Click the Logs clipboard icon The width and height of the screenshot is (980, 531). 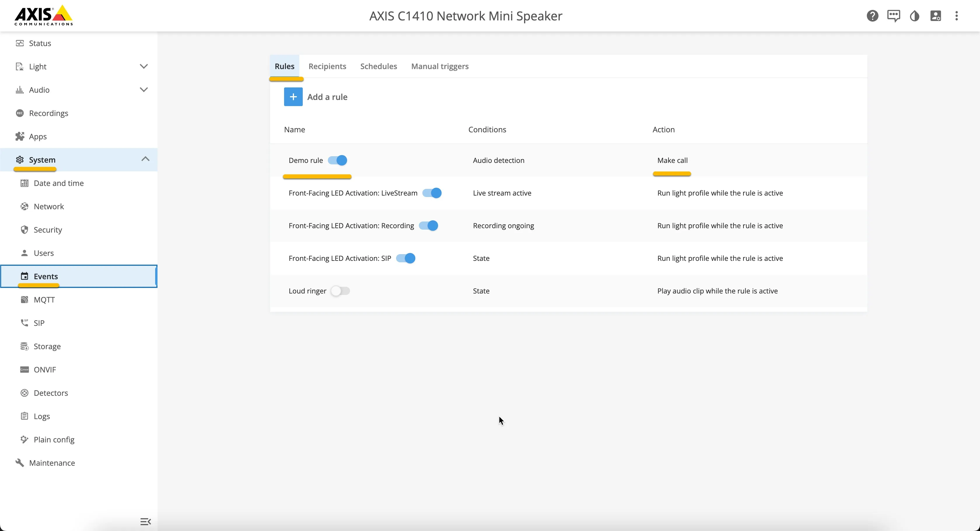pos(24,416)
